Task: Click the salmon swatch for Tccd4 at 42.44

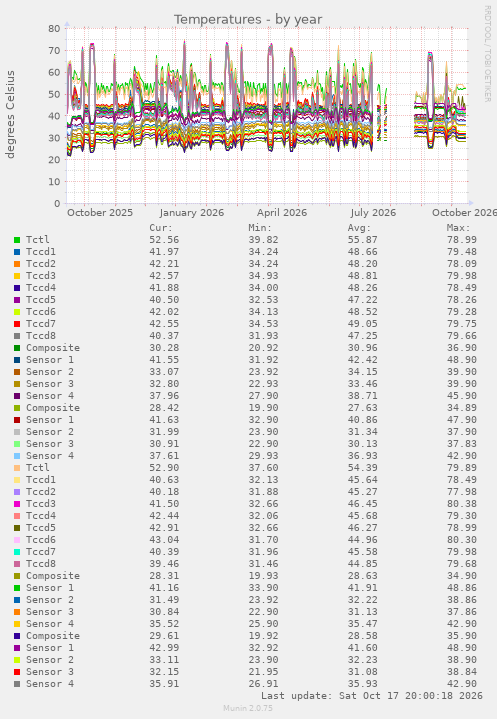Action: (x=17, y=516)
